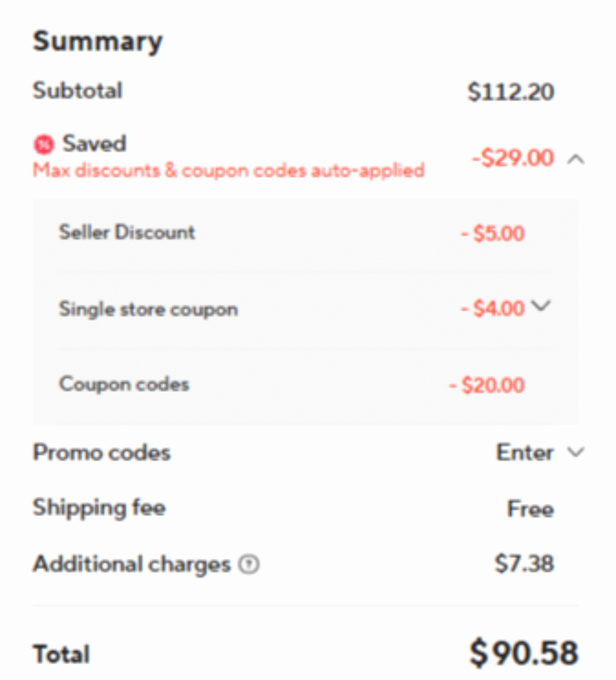Image resolution: width=616 pixels, height=680 pixels.
Task: Click the Additional charges label
Action: [x=131, y=564]
